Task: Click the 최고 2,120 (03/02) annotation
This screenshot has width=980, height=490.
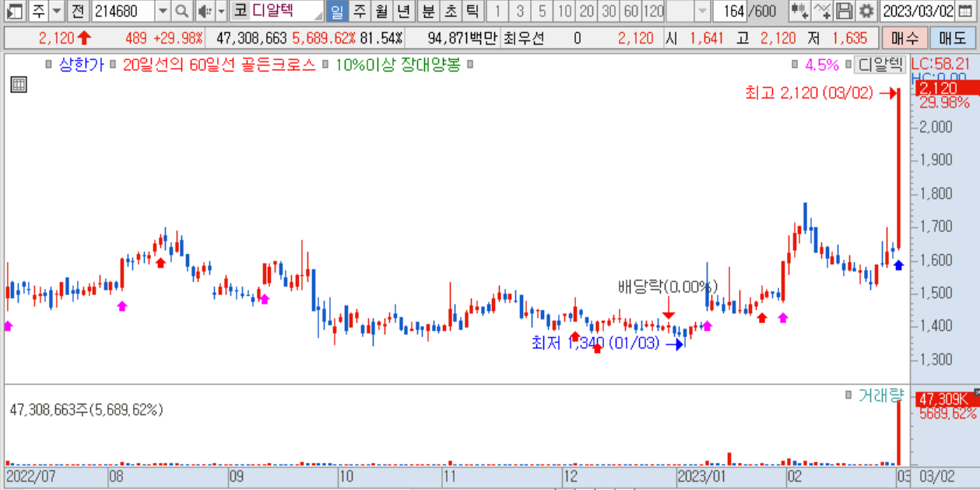Action: [811, 93]
